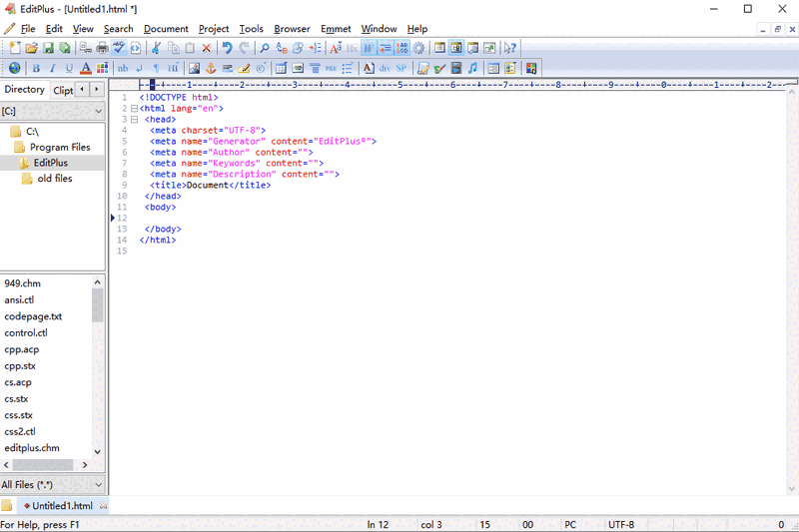Switch to the Cliptext side tab

point(63,90)
